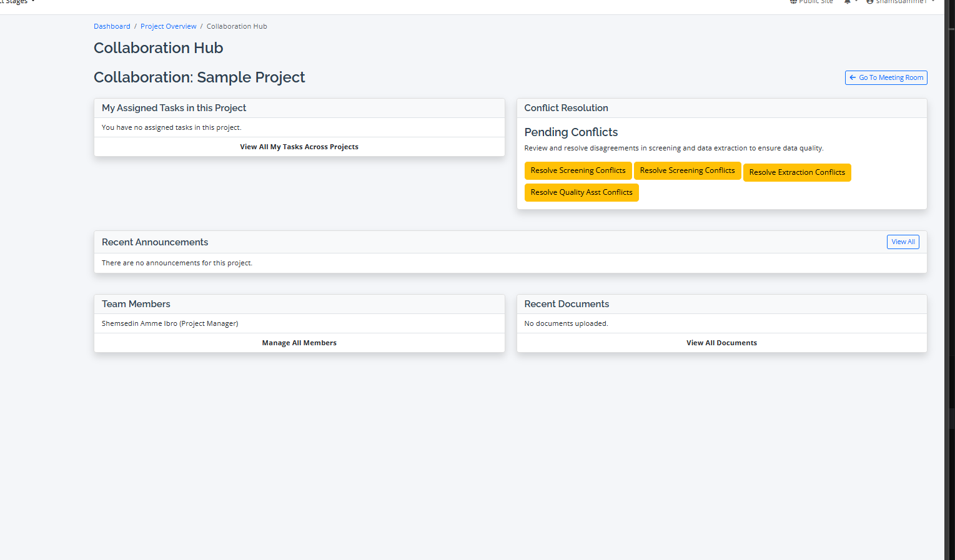Click the user avatar icon

click(869, 2)
